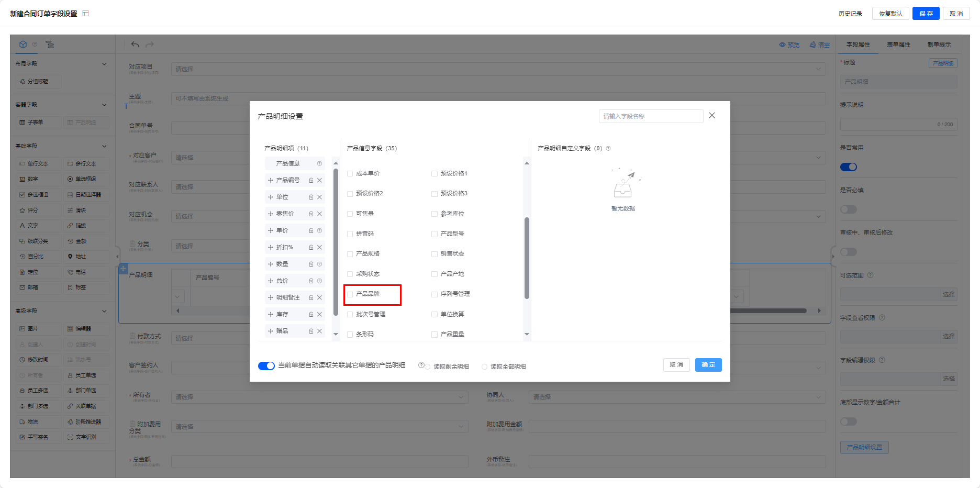Click 取消 in the product detail dialog
This screenshot has height=488, width=980.
pyautogui.click(x=676, y=365)
